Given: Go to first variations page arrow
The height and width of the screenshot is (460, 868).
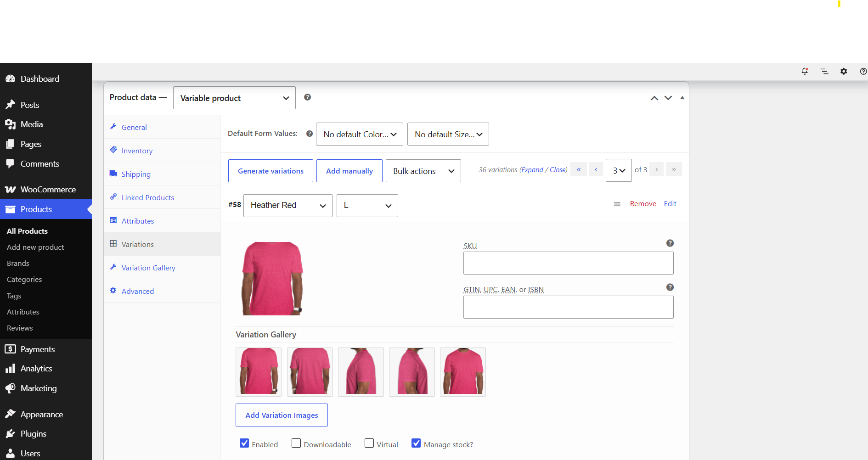Looking at the screenshot, I should tap(579, 169).
